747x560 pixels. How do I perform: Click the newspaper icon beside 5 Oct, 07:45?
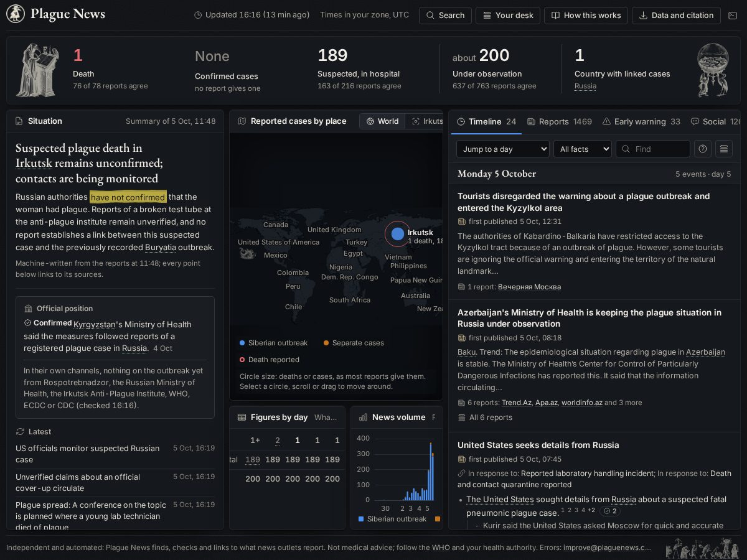pyautogui.click(x=461, y=459)
